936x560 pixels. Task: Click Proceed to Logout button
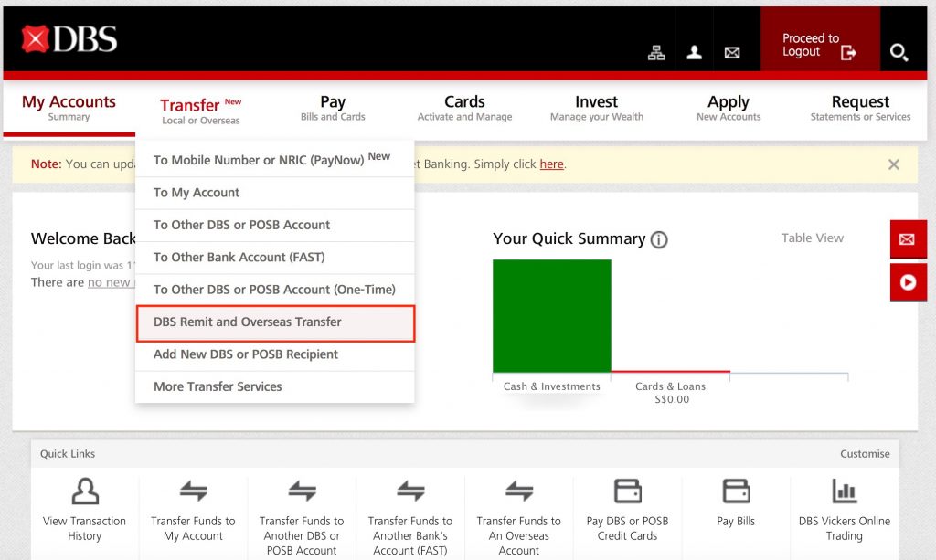820,39
